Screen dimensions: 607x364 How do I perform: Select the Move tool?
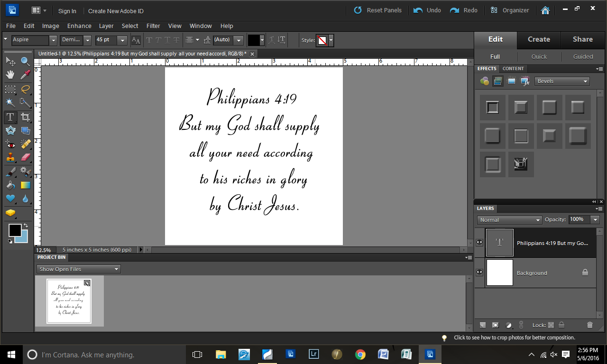pos(10,61)
